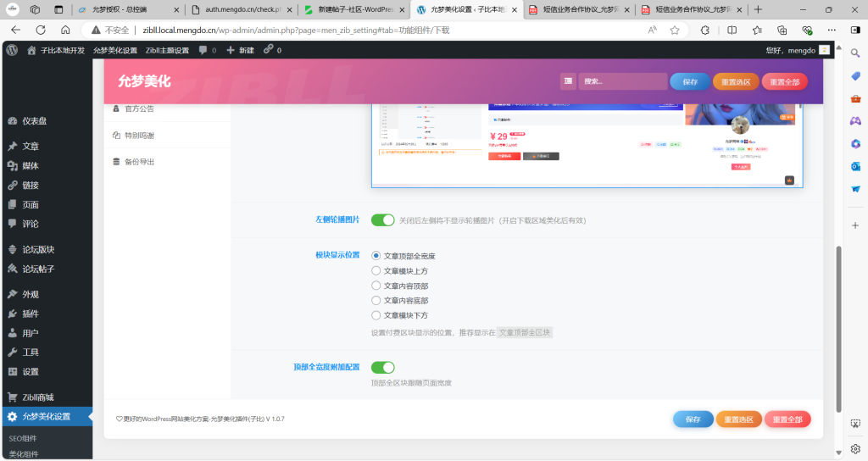
Task: Switch to the 允梦授权 - 总控端 browser tab
Action: coord(127,9)
